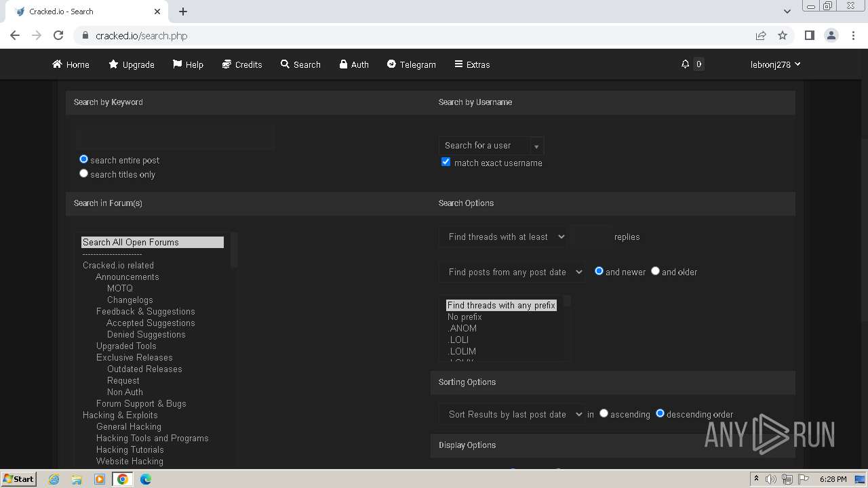Select .LOLIM prefix option
The width and height of the screenshot is (868, 488).
(462, 351)
